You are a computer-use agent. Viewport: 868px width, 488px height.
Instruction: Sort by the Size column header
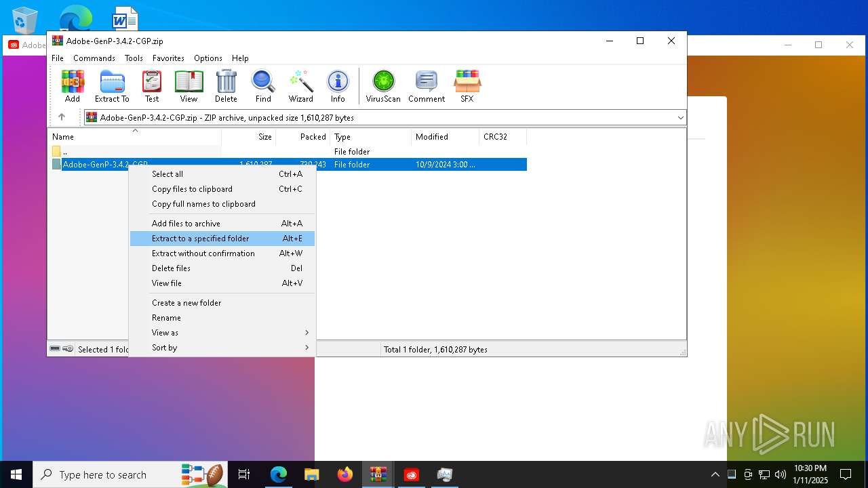(248, 137)
